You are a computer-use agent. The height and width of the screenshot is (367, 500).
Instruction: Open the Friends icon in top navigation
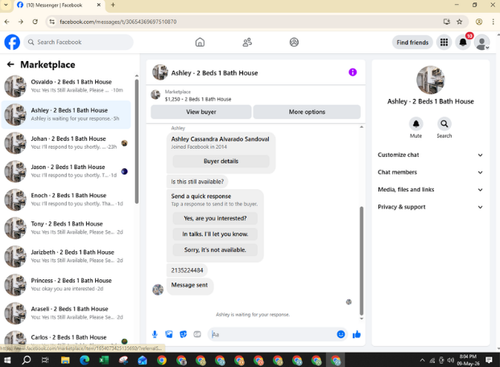click(247, 42)
